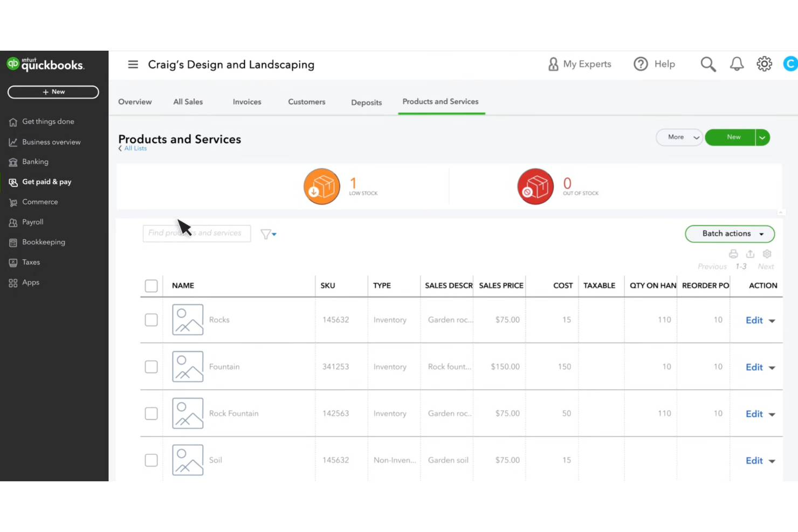Viewport: 798px width, 532px height.
Task: Tick the select-all checkbox in table header
Action: (151, 286)
